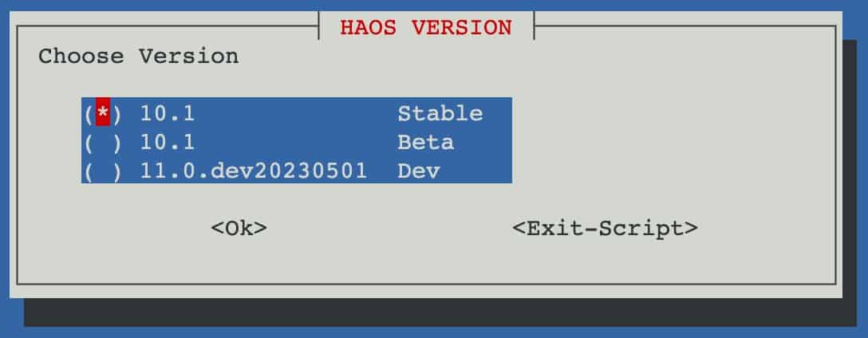Confirm selection with the Ok button
Screen dimensions: 868x338
point(239,228)
